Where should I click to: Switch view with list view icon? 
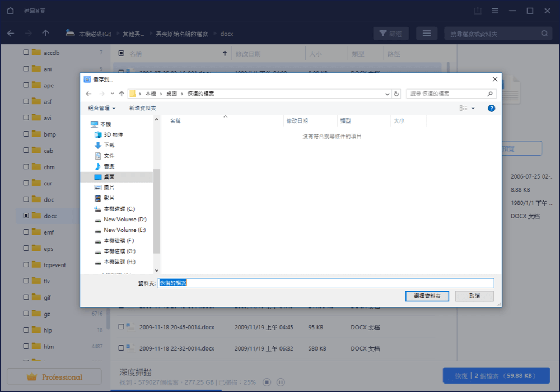(427, 34)
